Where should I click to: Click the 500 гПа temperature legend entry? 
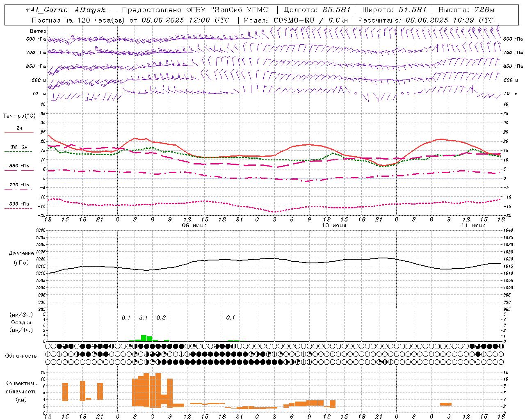pos(19,204)
